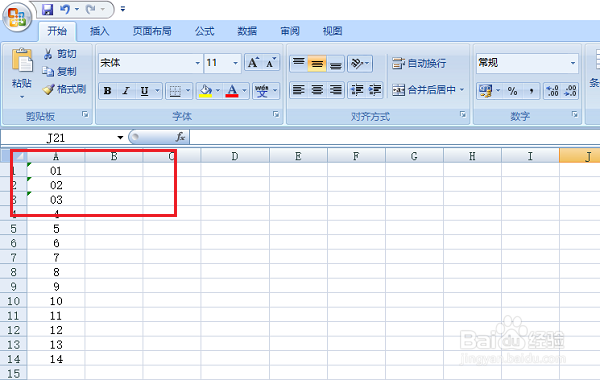Click the phonetic guide 文 icon
This screenshot has width=600, height=380.
pyautogui.click(x=262, y=91)
